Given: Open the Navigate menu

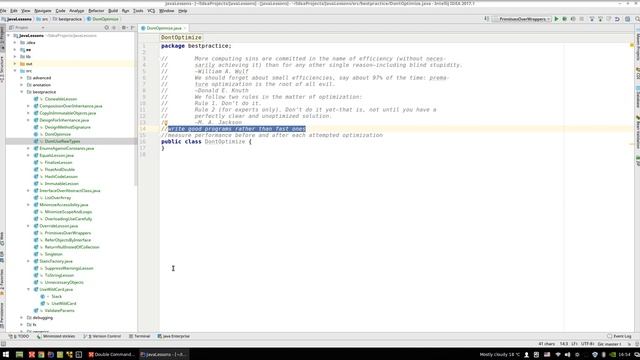Looking at the screenshot, I should coord(43,11).
